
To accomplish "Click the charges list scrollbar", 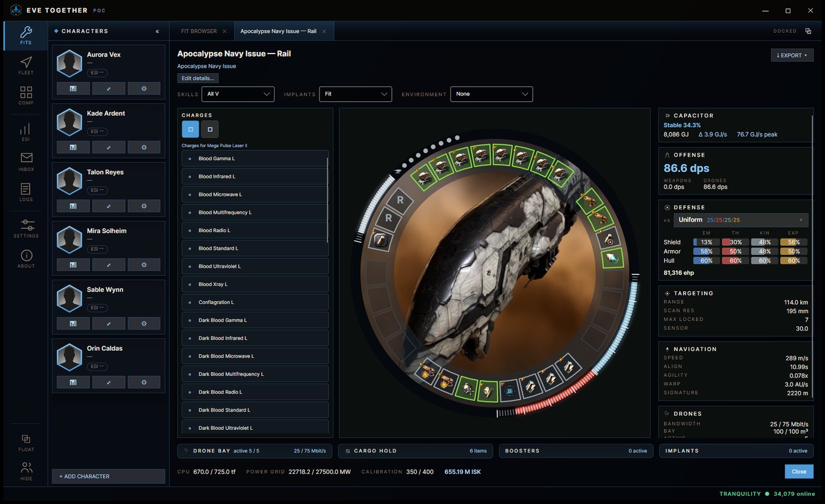I will click(328, 200).
